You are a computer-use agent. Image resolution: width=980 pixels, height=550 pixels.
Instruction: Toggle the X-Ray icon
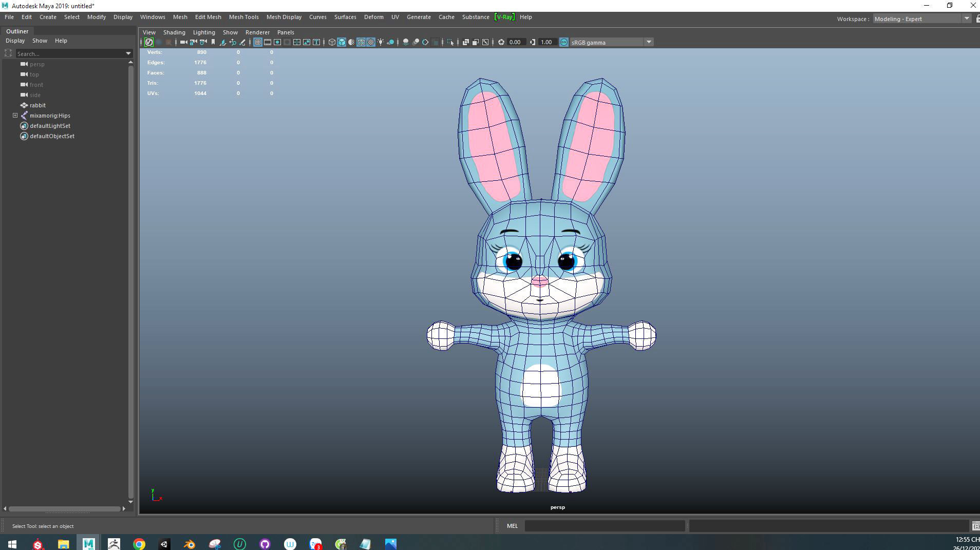(x=466, y=42)
